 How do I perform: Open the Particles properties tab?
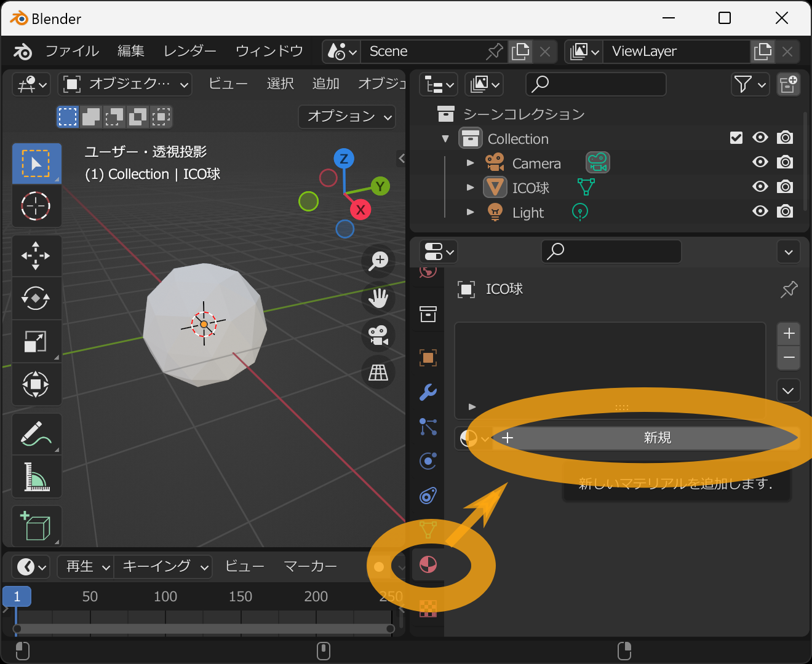[x=428, y=427]
